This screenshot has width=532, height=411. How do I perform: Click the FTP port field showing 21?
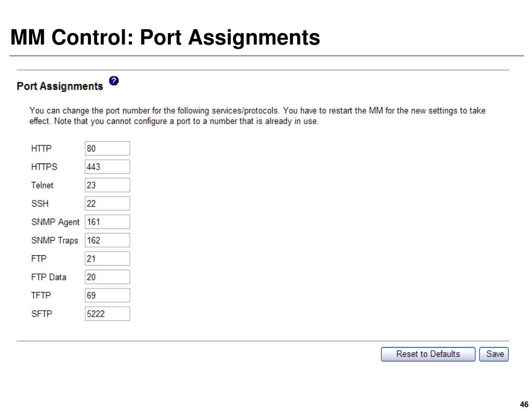click(107, 258)
